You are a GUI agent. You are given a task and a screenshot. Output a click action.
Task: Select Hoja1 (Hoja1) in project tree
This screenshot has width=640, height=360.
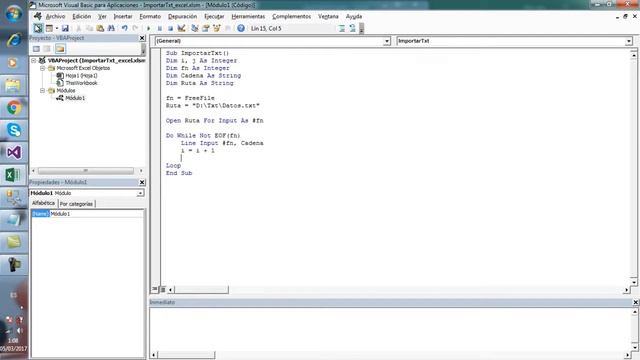(81, 76)
